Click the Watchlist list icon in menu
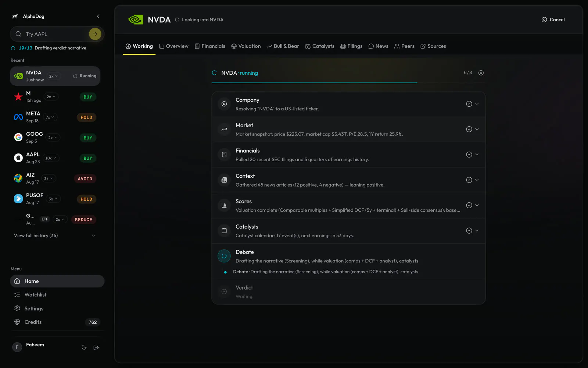 tap(17, 295)
